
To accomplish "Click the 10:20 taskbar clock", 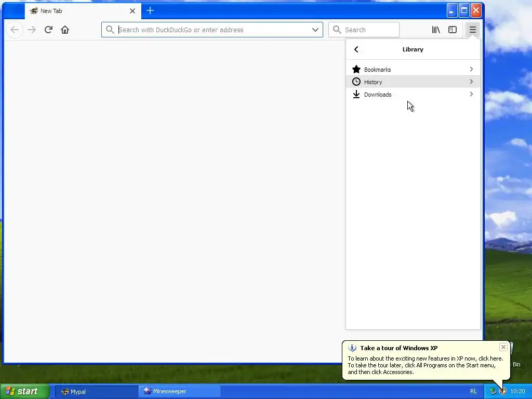I will click(518, 392).
